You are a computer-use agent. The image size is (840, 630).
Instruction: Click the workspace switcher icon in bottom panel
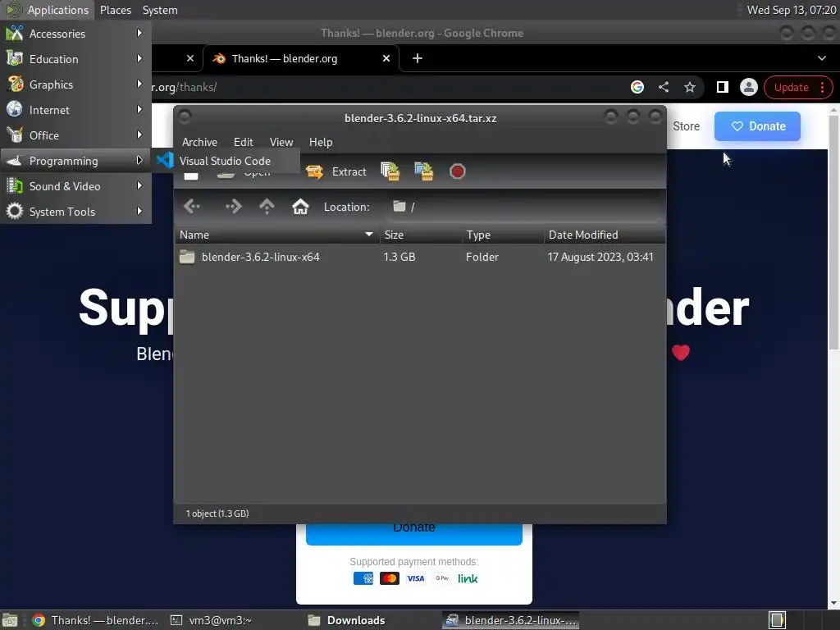coord(777,620)
